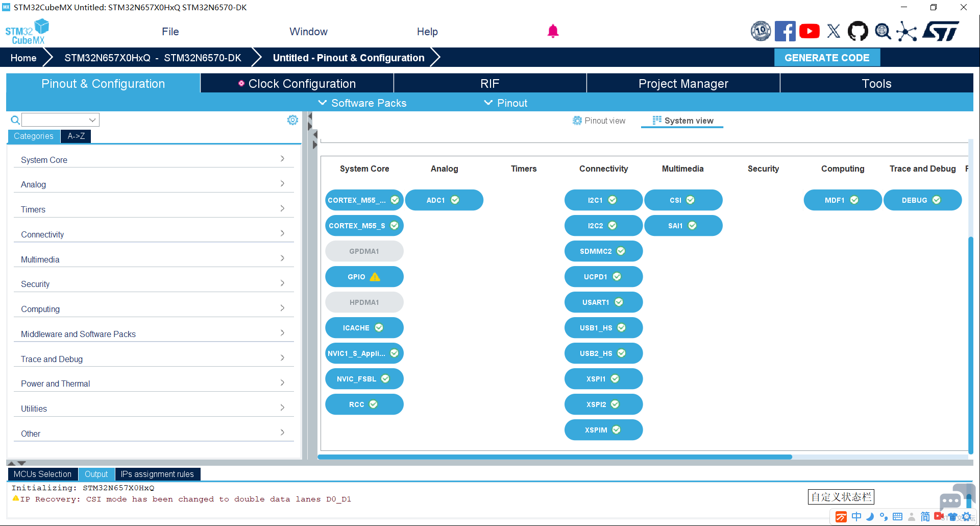Click the search magnifier icon in the peripheral panel

pos(15,120)
